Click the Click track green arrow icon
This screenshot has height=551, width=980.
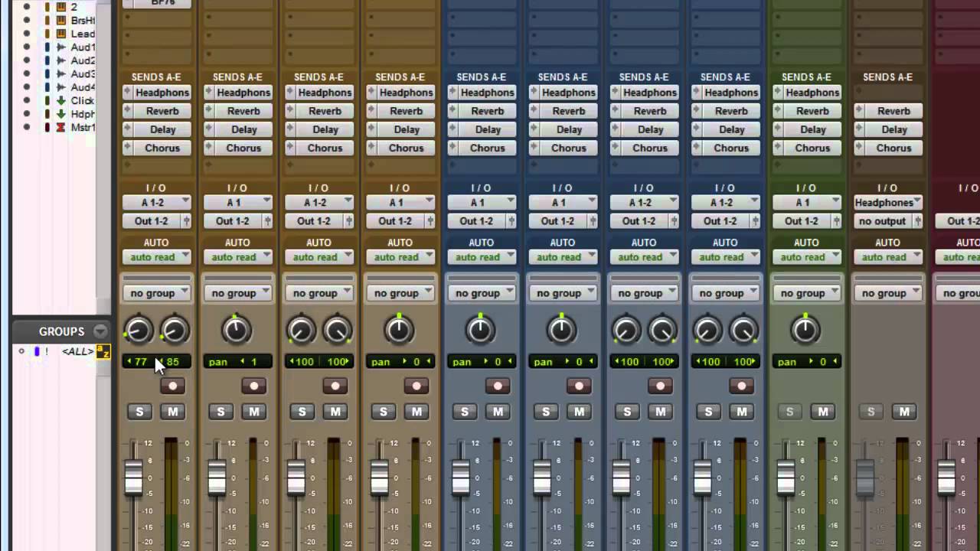[61, 101]
